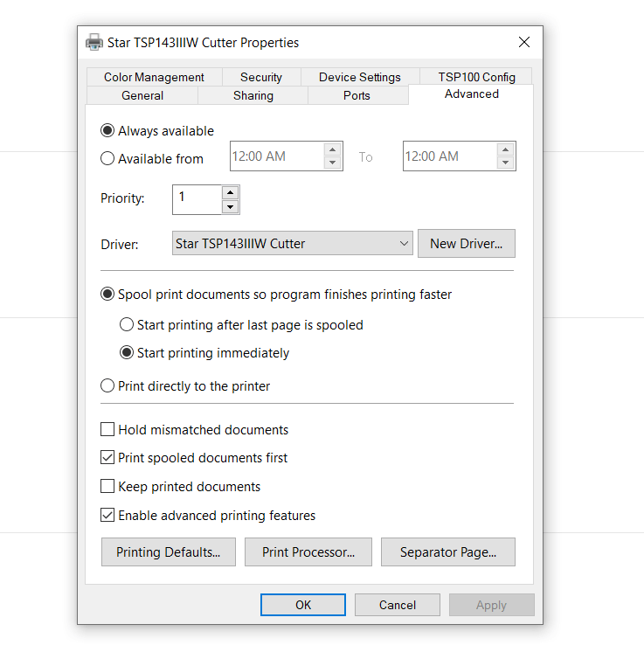
Task: Select the Advanced tab
Action: tap(471, 94)
